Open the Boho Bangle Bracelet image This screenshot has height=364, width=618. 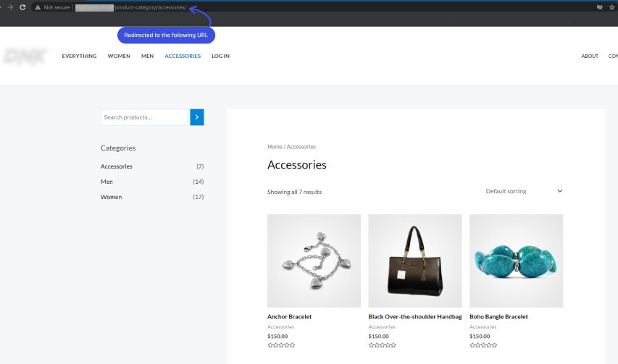pyautogui.click(x=516, y=261)
